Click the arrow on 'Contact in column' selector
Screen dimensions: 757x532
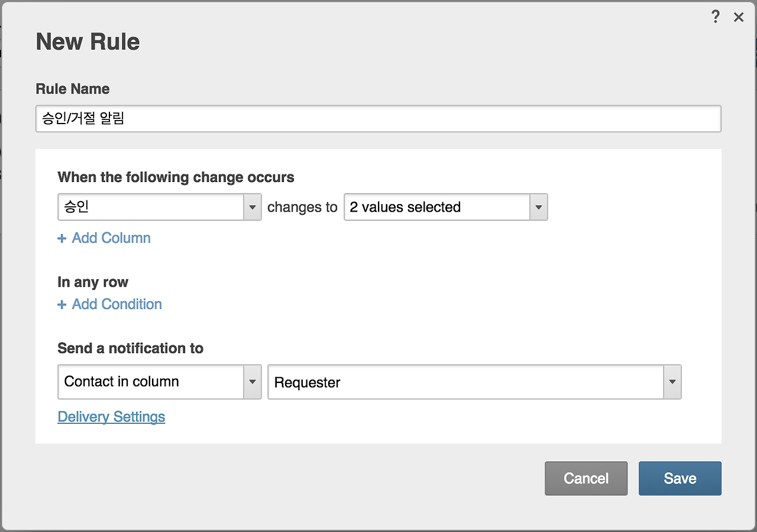pyautogui.click(x=253, y=382)
